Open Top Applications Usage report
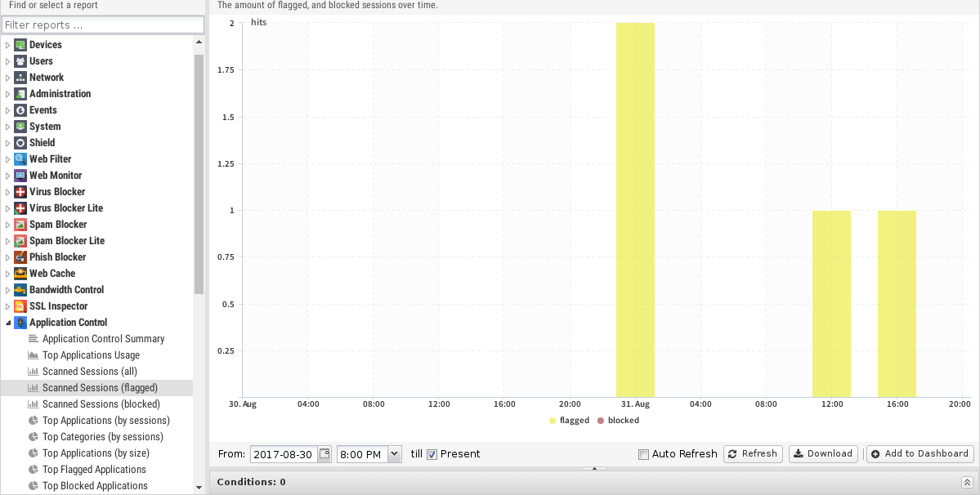The width and height of the screenshot is (980, 495). click(x=91, y=355)
